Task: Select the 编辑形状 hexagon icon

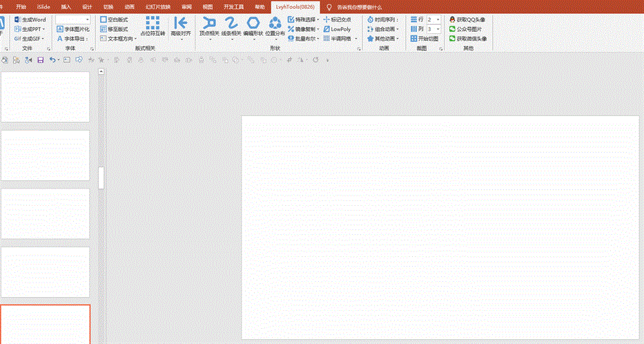Action: [253, 23]
